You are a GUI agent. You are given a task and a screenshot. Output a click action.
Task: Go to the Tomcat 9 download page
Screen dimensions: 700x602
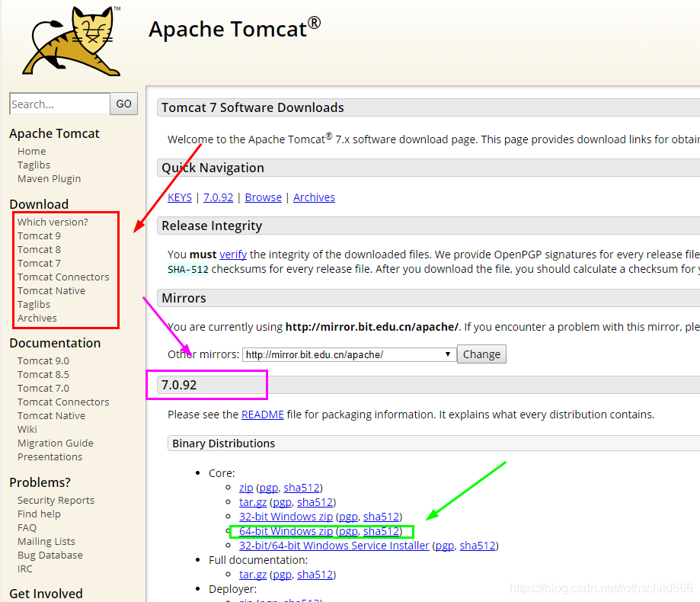(39, 235)
